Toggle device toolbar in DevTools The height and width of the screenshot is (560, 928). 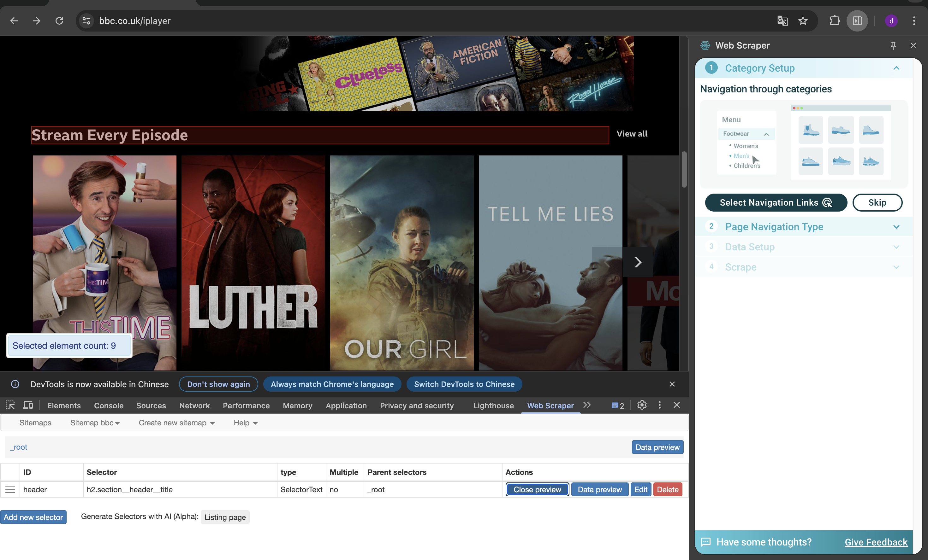tap(28, 405)
